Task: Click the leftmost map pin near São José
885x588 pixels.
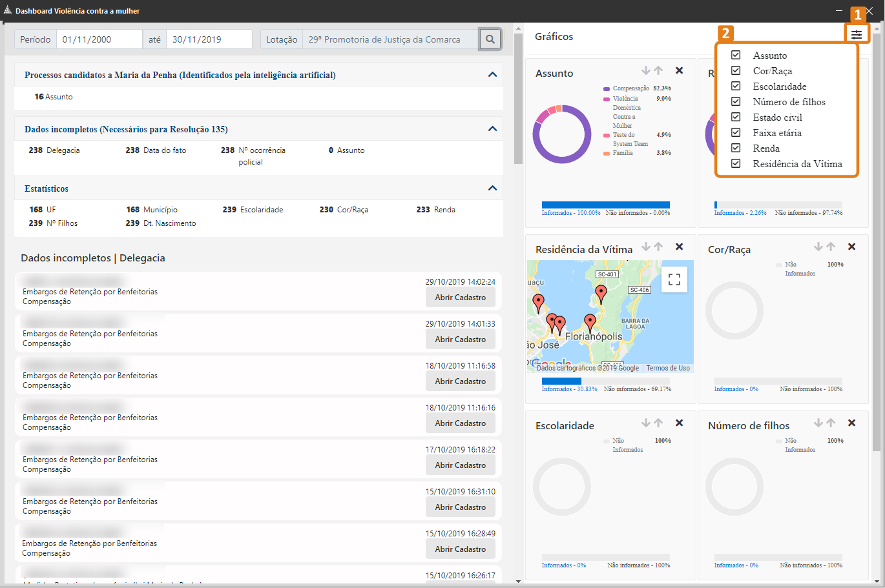Action: pos(538,303)
